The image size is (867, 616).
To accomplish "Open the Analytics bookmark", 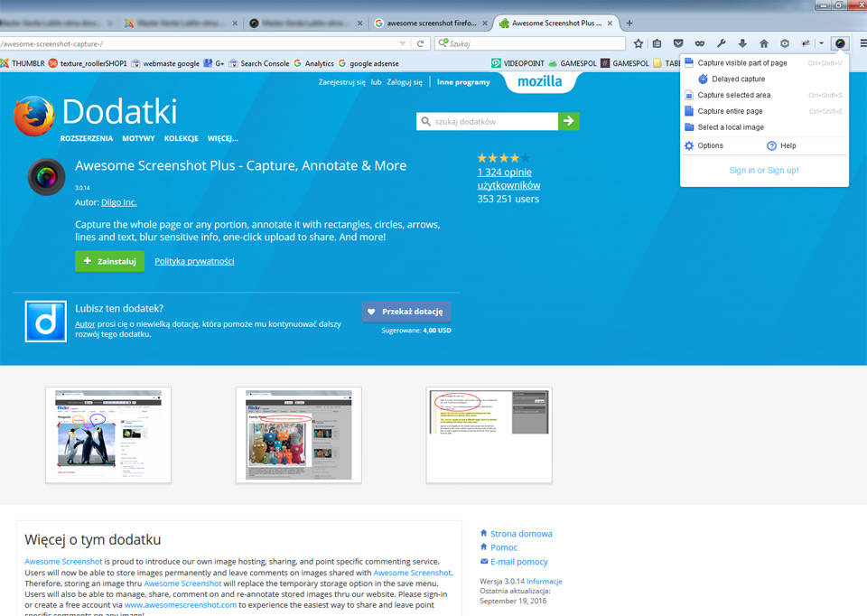I will tap(313, 63).
